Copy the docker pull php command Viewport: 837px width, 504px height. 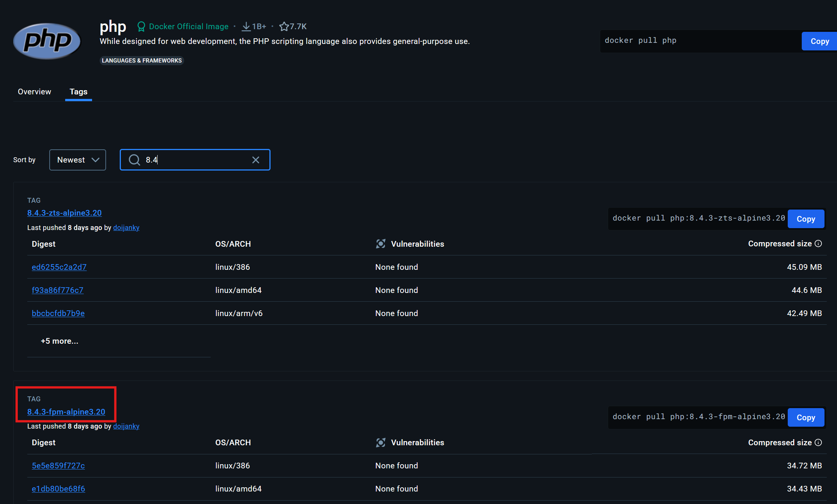pyautogui.click(x=819, y=41)
